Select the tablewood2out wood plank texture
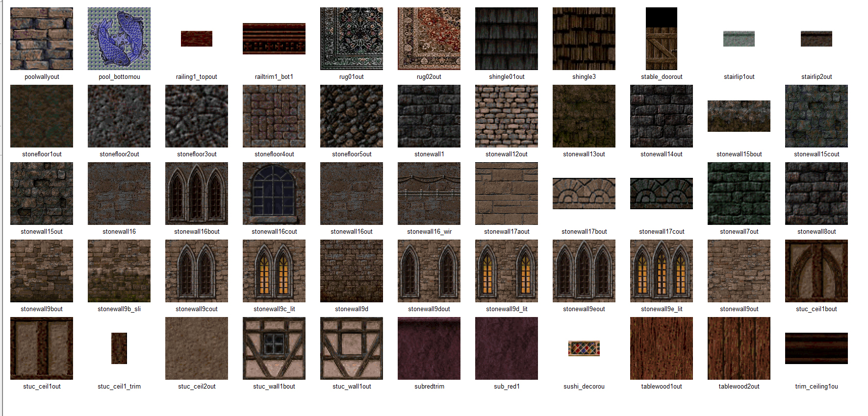 (x=739, y=348)
